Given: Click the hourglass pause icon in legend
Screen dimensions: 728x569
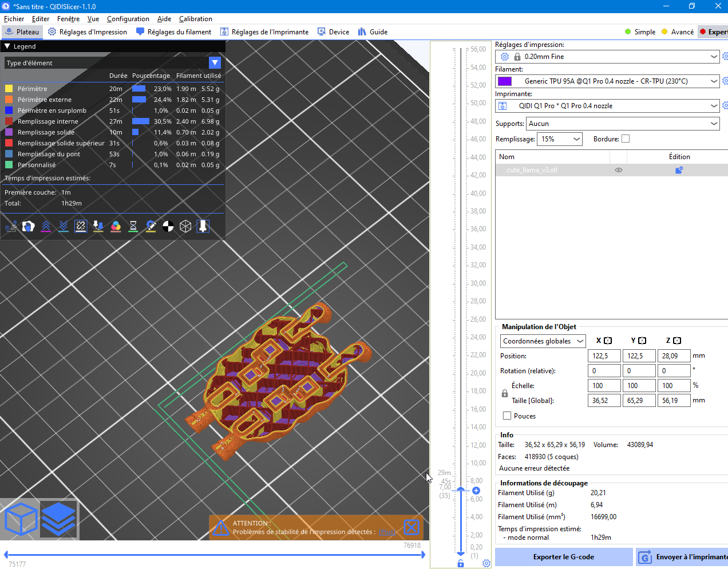Looking at the screenshot, I should coord(133,227).
